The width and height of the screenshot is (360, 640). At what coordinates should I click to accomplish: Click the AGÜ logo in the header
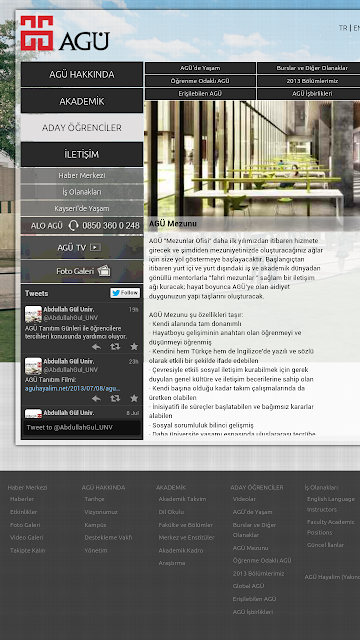pyautogui.click(x=65, y=33)
